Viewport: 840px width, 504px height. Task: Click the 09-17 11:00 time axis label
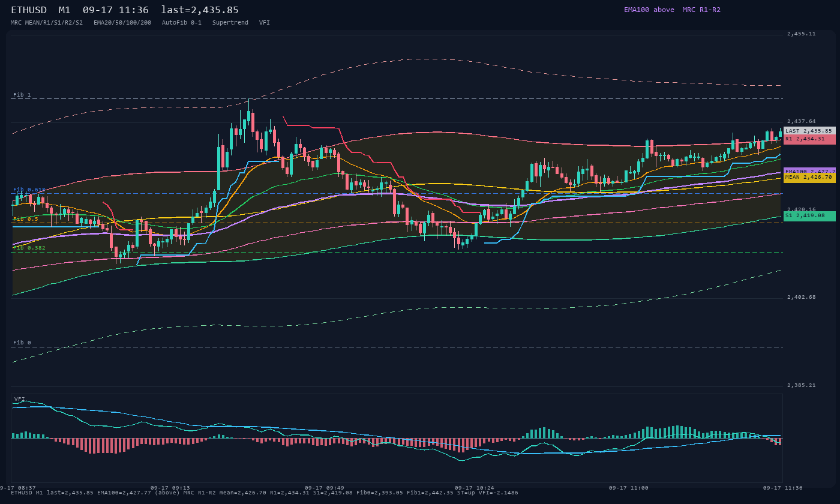pyautogui.click(x=629, y=488)
